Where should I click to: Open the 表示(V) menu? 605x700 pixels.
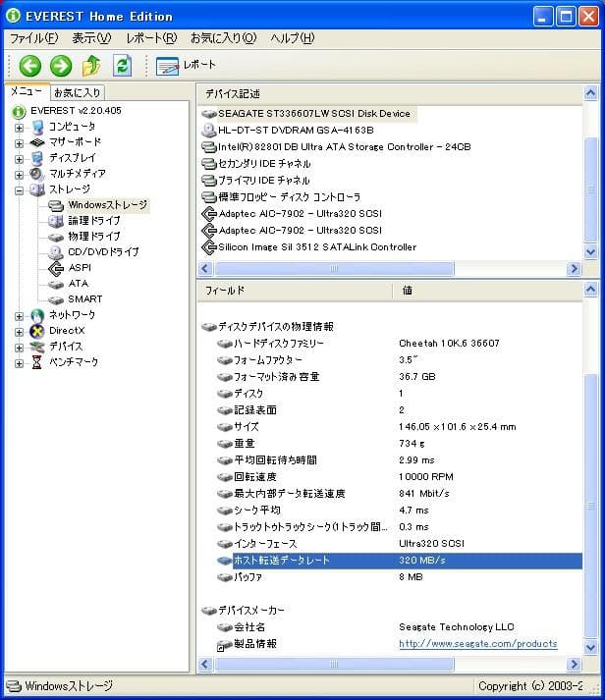[91, 38]
